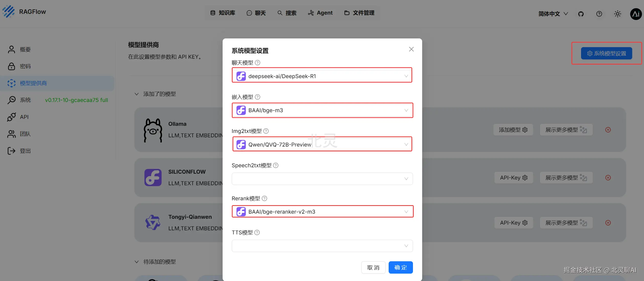Screen dimensions: 644x281
Task: Show help tooltip for TTS模型
Action: [x=257, y=232]
